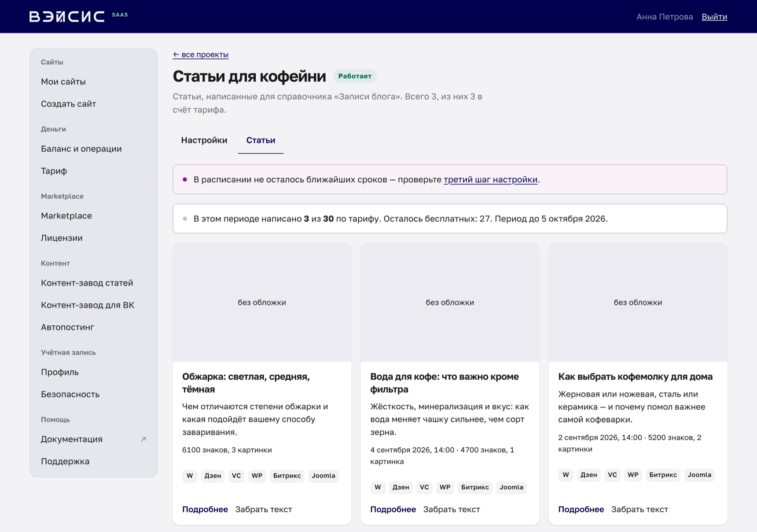
Task: Open the Документация sidebar link
Action: click(93, 439)
